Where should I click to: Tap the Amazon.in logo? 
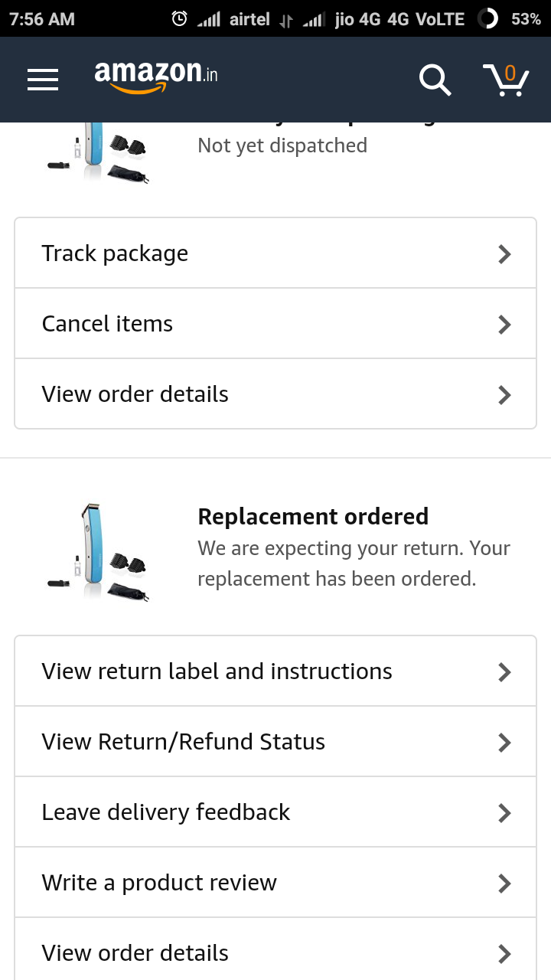(x=156, y=77)
